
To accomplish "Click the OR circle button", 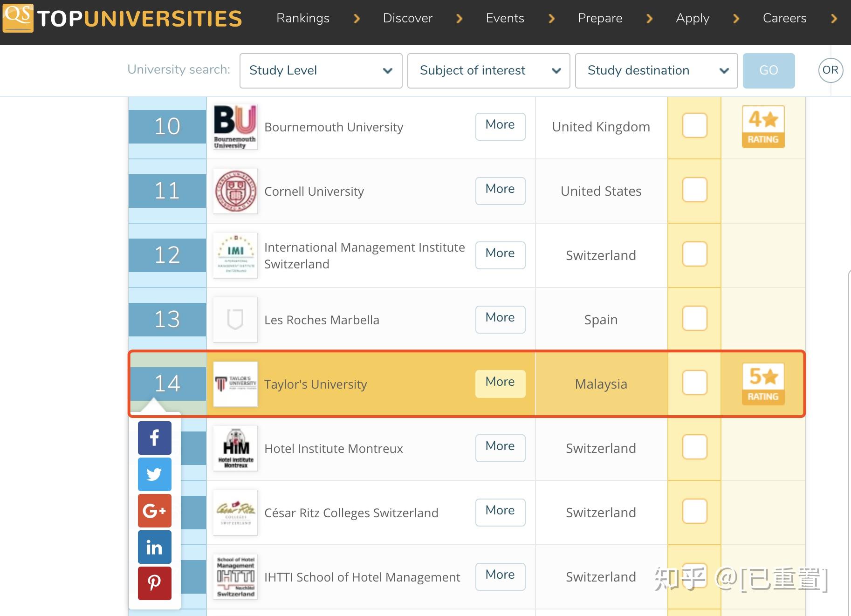I will coord(830,70).
